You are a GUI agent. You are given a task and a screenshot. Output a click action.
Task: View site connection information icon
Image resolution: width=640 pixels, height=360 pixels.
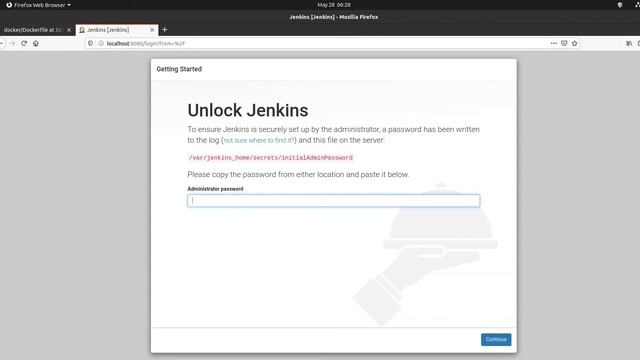[x=101, y=43]
